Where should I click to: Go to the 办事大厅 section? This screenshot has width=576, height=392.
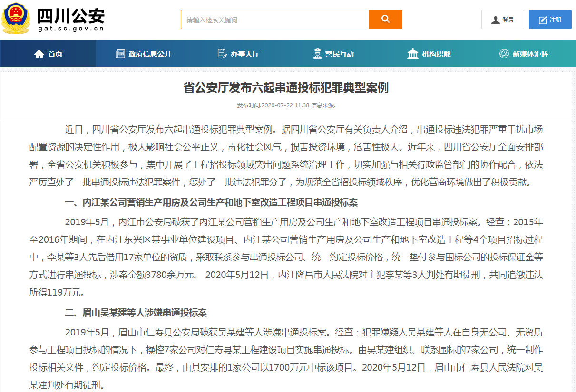(239, 54)
